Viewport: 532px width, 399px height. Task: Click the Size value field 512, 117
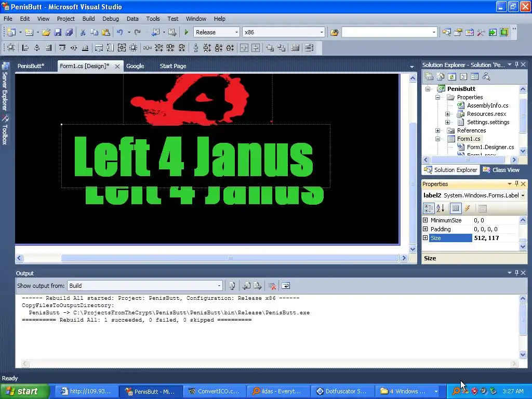click(x=495, y=238)
